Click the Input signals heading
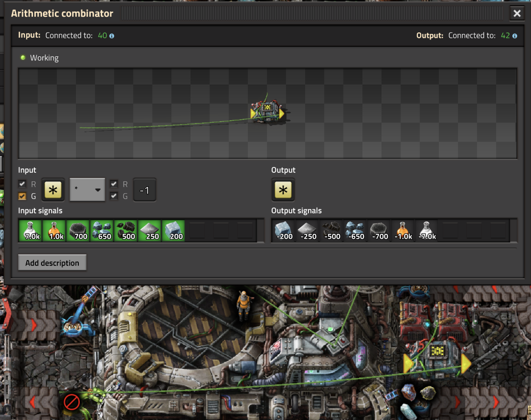The width and height of the screenshot is (531, 420). [x=40, y=210]
